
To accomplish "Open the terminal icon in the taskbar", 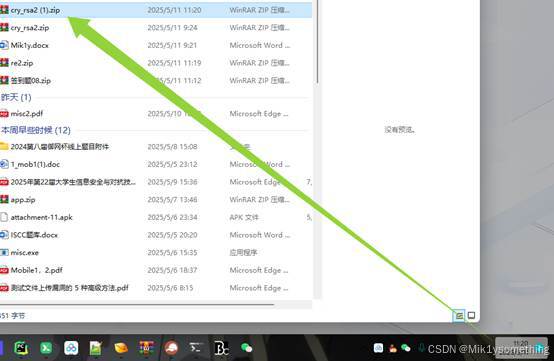I will point(196,348).
